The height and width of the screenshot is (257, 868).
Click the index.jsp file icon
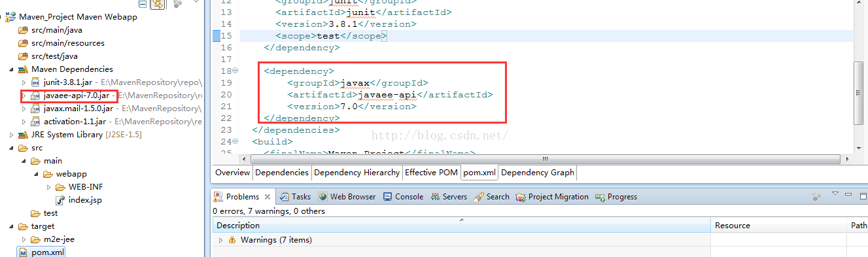60,200
